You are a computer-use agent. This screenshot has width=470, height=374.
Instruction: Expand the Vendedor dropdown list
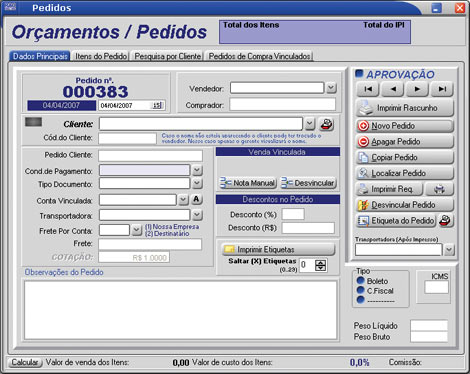coord(331,88)
